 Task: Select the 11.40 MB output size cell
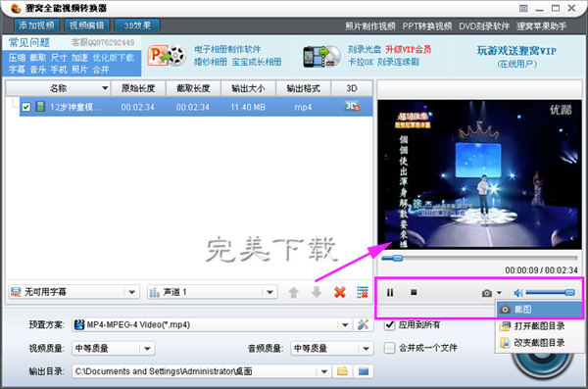point(248,107)
